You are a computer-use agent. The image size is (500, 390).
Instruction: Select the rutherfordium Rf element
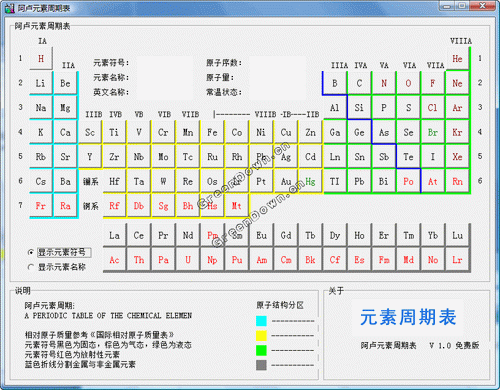pos(114,206)
